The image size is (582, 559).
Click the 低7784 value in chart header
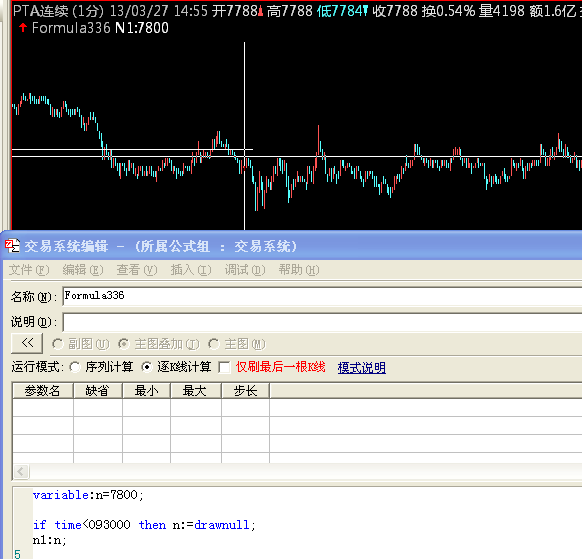[343, 11]
